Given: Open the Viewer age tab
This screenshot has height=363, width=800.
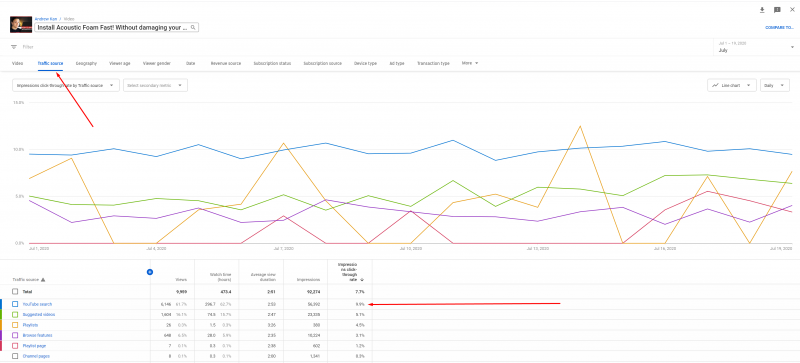Looking at the screenshot, I should pos(119,63).
